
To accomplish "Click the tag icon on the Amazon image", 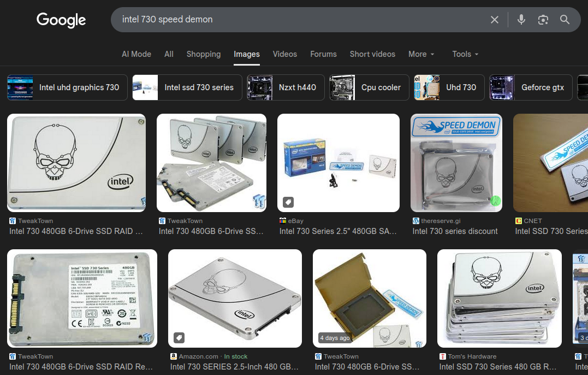I will (179, 337).
